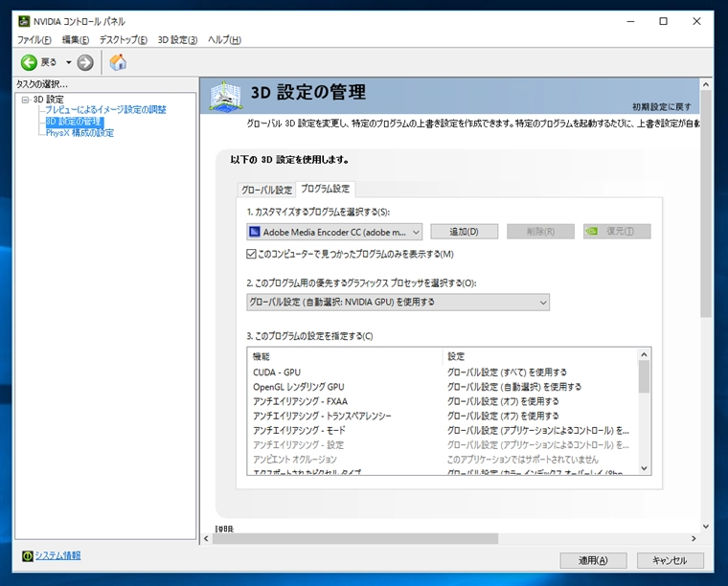Click the horizontal scrollbar thumb

tap(355, 538)
